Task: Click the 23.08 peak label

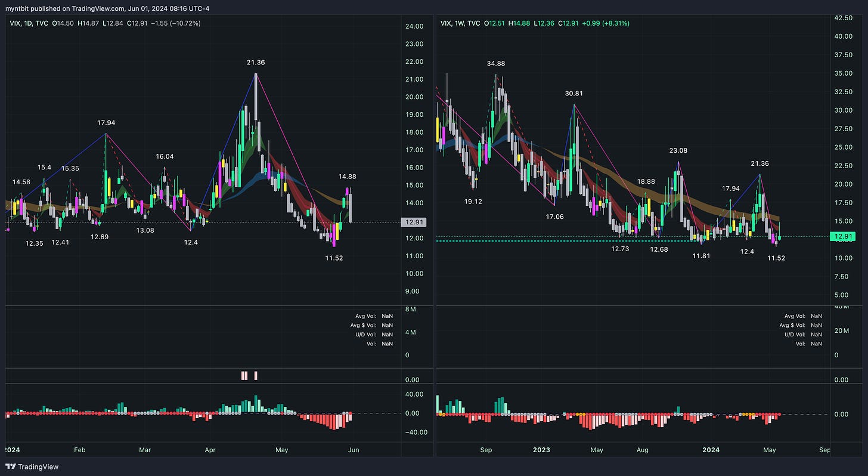Action: pyautogui.click(x=678, y=151)
